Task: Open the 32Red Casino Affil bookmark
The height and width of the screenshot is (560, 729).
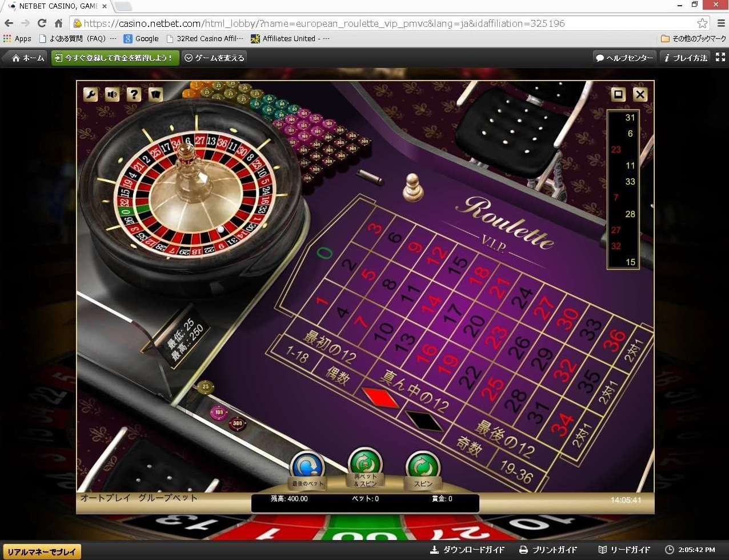Action: pyautogui.click(x=205, y=39)
